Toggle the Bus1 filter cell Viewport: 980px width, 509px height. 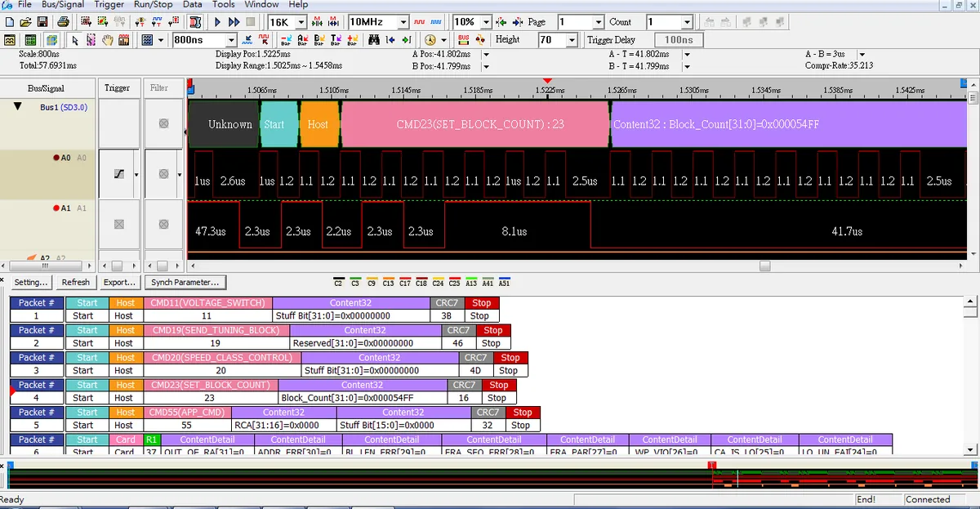[x=163, y=123]
